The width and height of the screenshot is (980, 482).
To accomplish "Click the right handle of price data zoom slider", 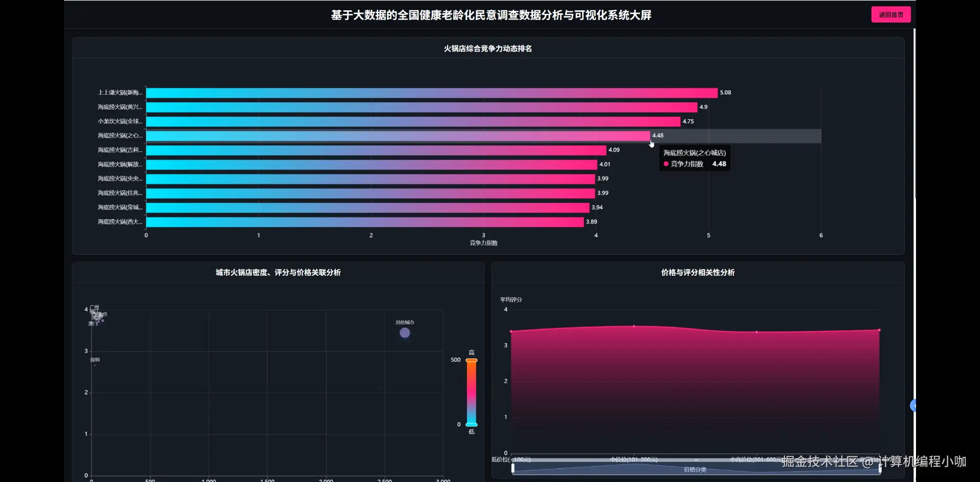I will 880,468.
